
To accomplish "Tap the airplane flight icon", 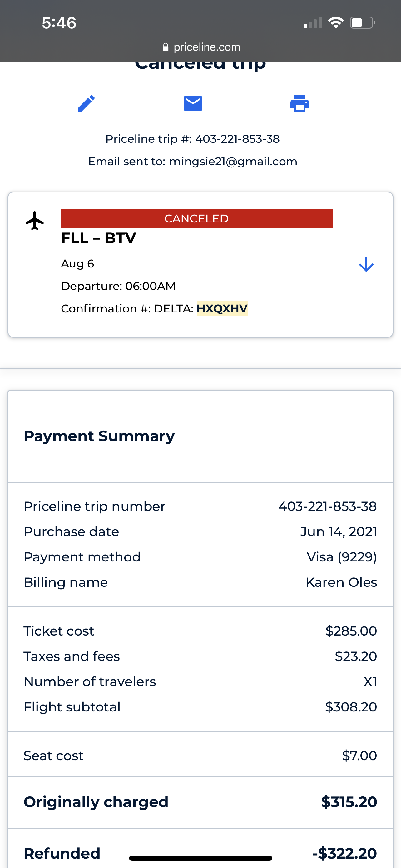I will (x=35, y=221).
